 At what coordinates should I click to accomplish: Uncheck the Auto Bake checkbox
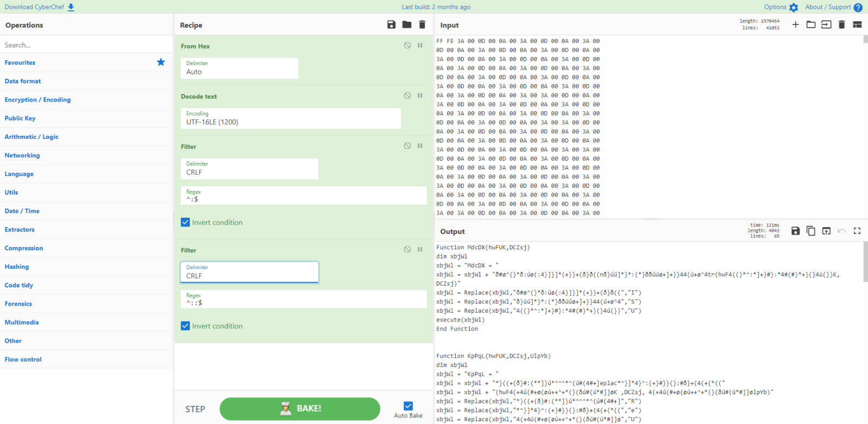pos(408,406)
